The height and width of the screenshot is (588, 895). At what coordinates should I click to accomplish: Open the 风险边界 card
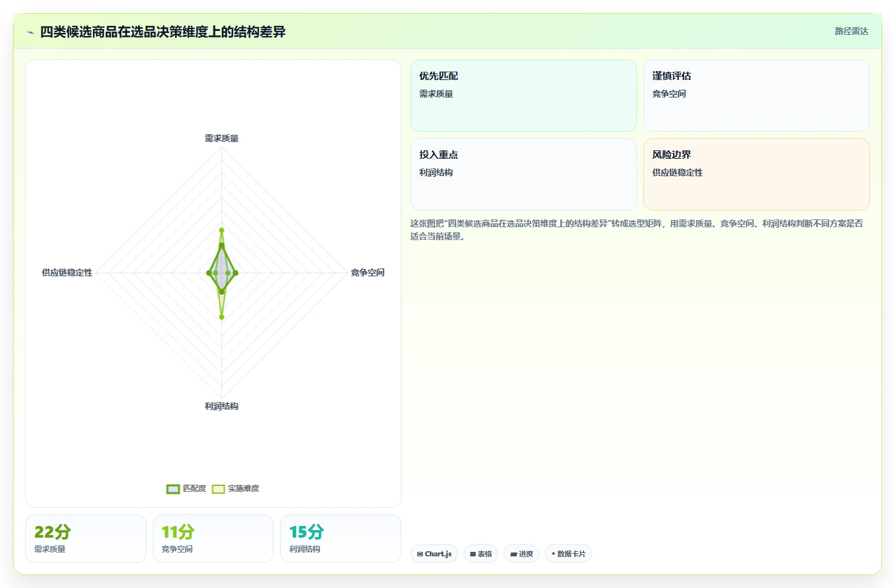click(756, 174)
